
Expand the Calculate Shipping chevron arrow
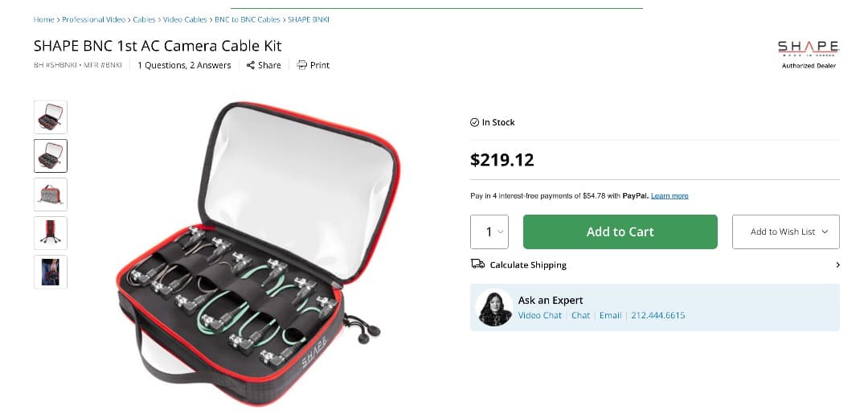click(x=837, y=265)
